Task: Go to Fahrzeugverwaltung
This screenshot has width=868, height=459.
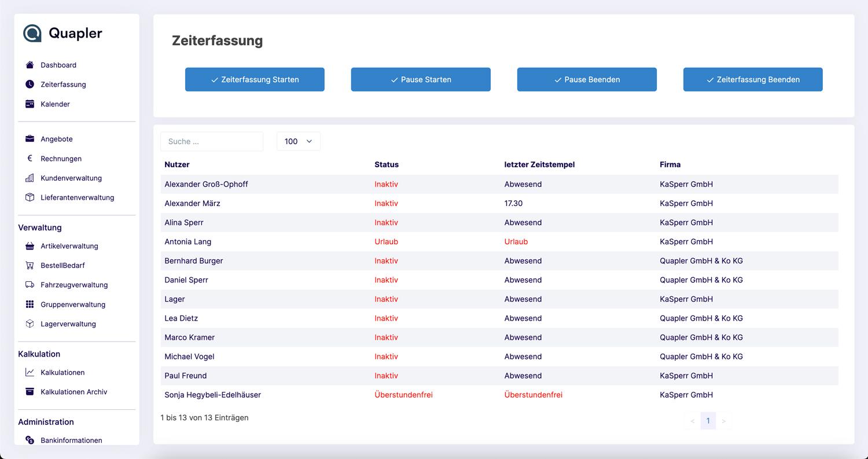Action: [x=74, y=285]
